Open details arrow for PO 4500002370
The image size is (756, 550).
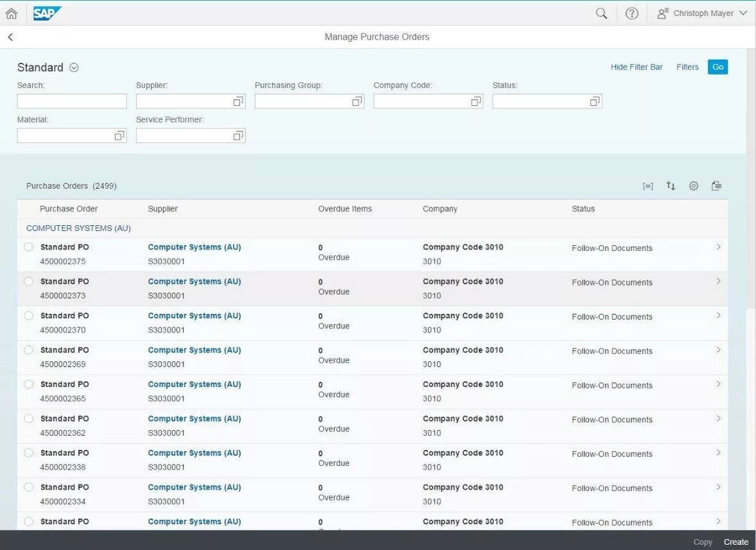point(718,315)
